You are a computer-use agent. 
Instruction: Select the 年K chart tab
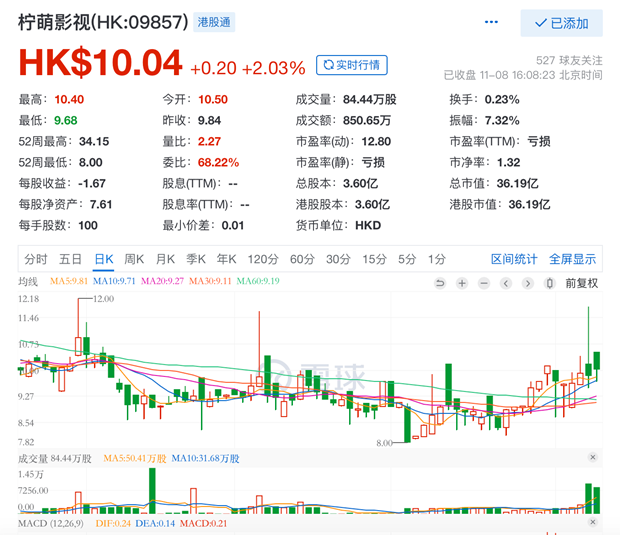point(227,259)
